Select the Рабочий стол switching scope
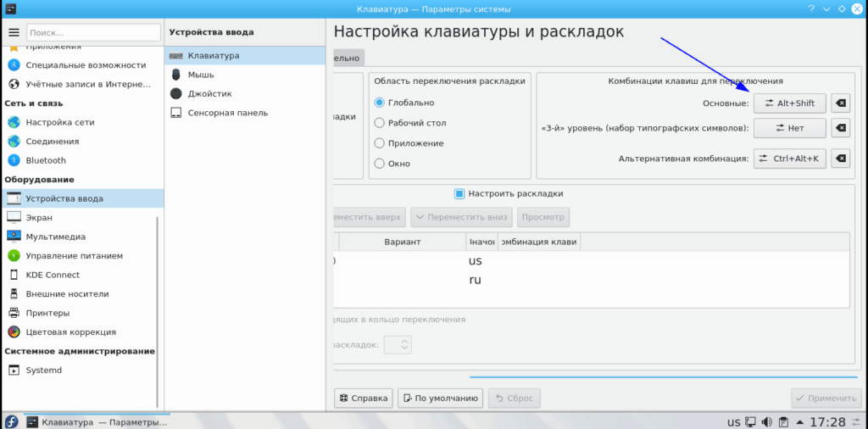 click(x=380, y=123)
